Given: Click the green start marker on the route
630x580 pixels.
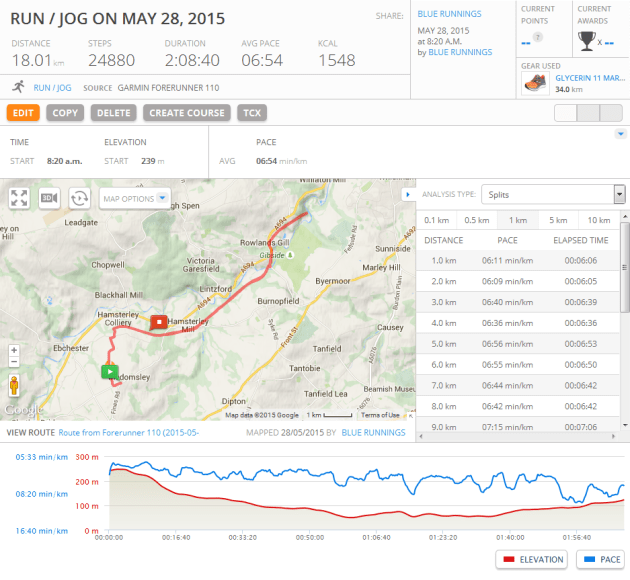Looking at the screenshot, I should [111, 371].
